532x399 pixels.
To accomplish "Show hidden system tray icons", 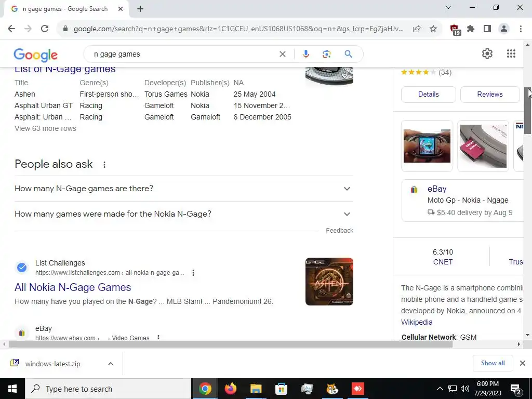I will click(x=440, y=389).
